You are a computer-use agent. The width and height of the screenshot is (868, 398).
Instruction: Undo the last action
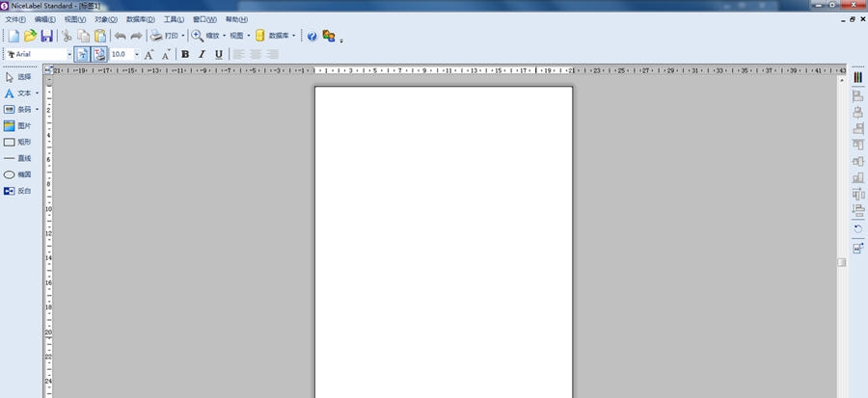point(120,36)
